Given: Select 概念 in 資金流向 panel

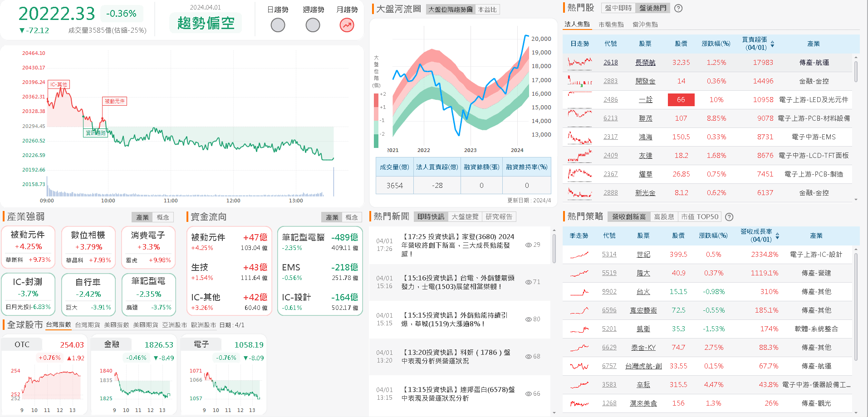Looking at the screenshot, I should [352, 217].
